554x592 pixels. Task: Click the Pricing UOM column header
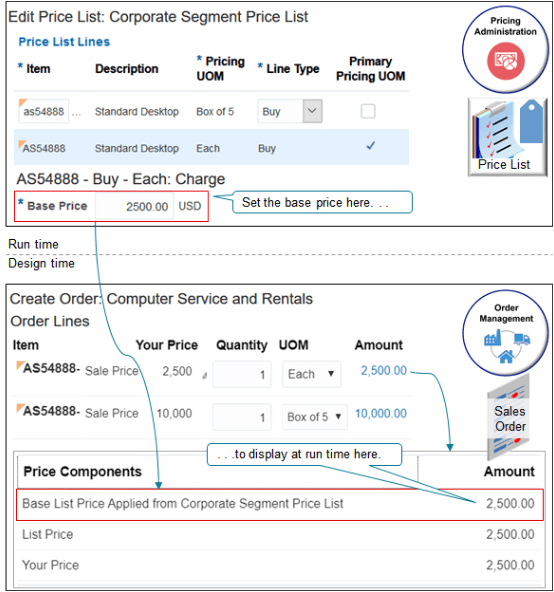(220, 68)
